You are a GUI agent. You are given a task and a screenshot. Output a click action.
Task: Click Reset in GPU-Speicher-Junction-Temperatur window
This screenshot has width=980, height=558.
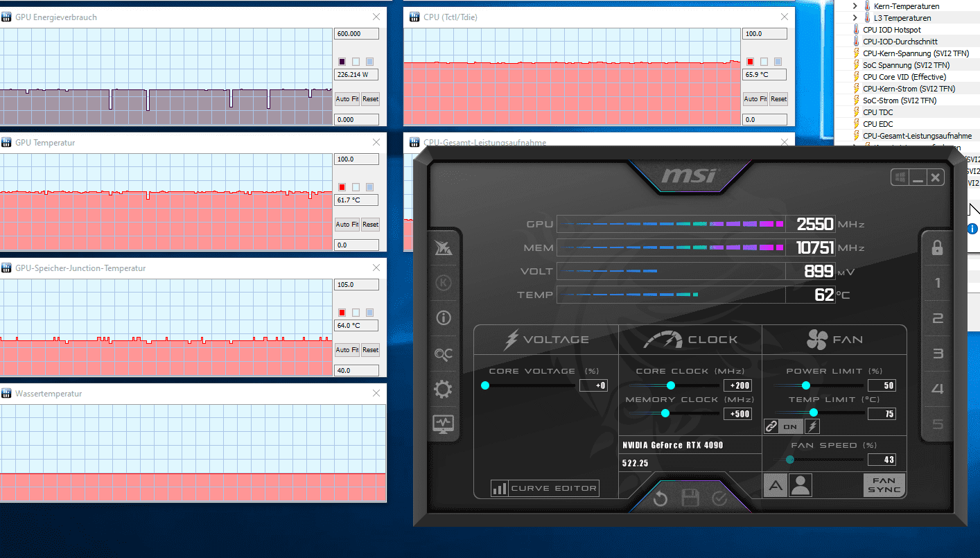pos(370,350)
